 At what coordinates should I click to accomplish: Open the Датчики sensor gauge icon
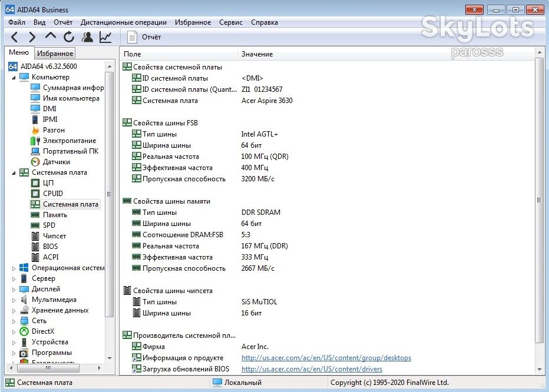[x=35, y=162]
